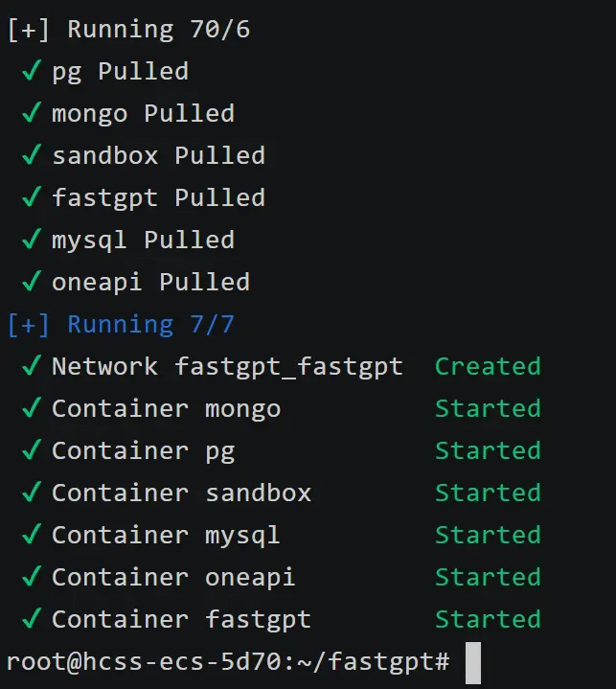
Task: Select the "Started" status for Container oneapi
Action: pyautogui.click(x=488, y=577)
